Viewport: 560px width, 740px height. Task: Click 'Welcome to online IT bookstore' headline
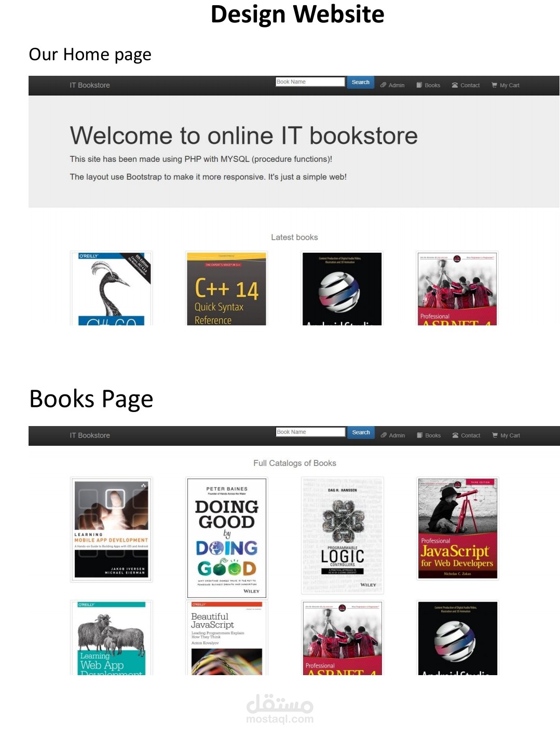[x=244, y=135]
